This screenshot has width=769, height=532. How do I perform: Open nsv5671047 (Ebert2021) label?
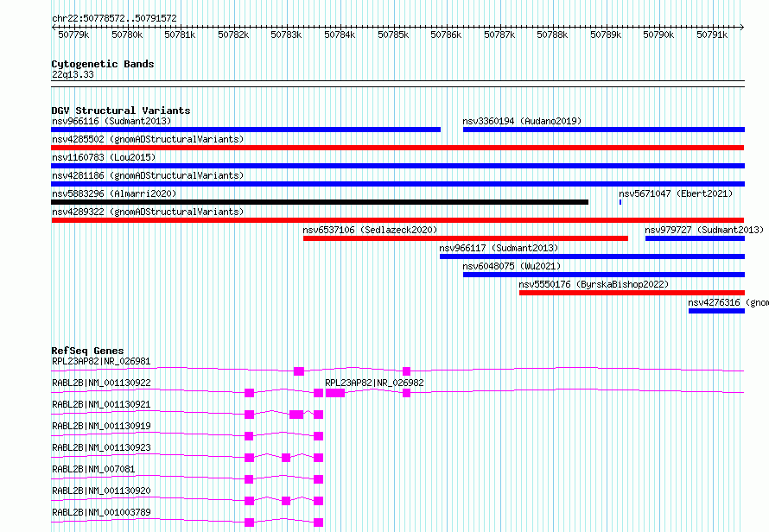[676, 193]
